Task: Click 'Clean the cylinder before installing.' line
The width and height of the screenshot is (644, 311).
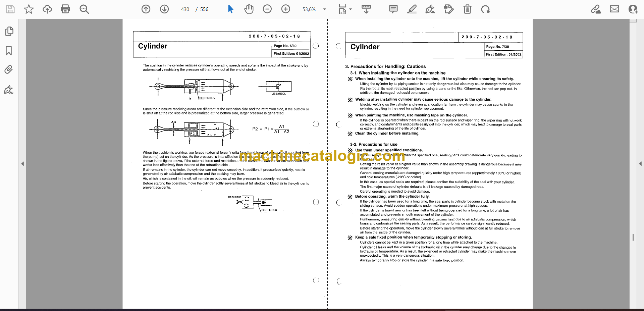Action: coord(387,134)
